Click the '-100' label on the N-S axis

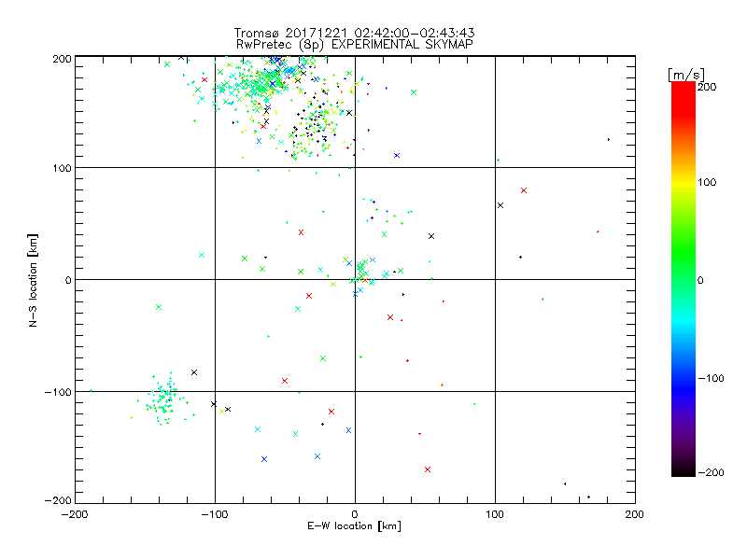click(x=58, y=392)
